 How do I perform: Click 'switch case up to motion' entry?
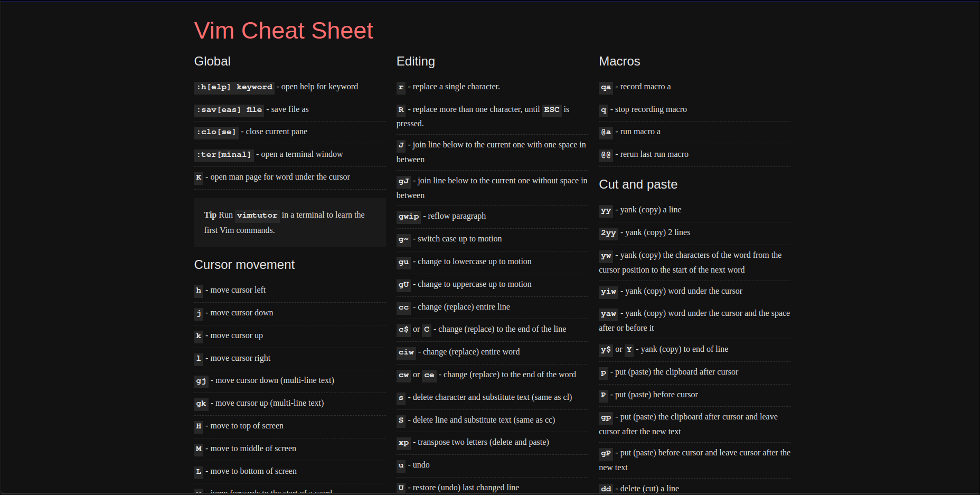[459, 239]
